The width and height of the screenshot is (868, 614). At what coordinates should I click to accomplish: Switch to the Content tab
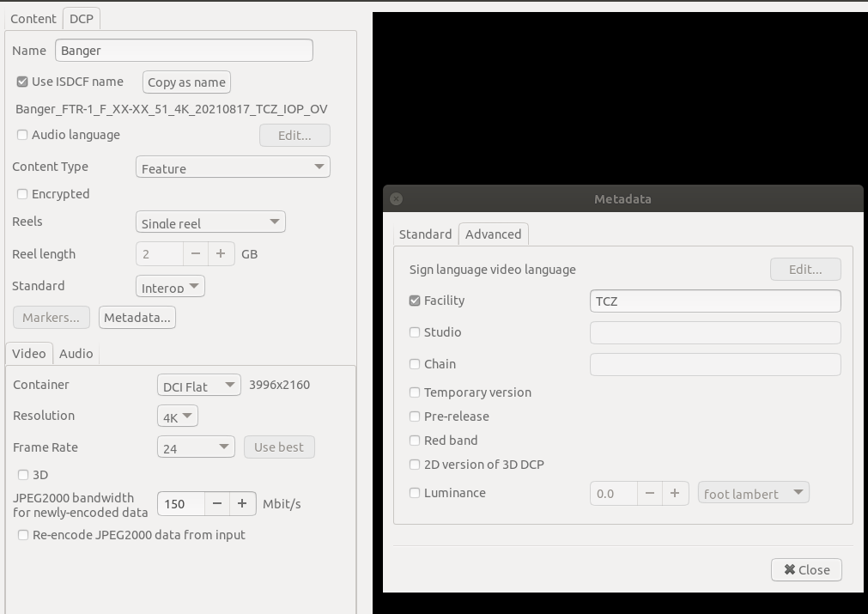(x=33, y=19)
